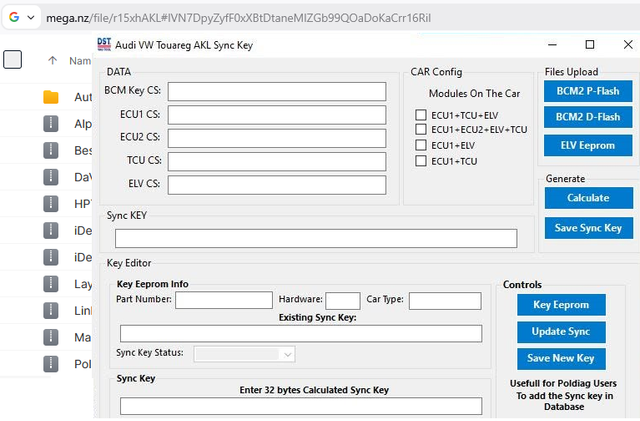This screenshot has height=421, width=640.
Task: Focus the ECU2 CS input field
Action: [277, 138]
